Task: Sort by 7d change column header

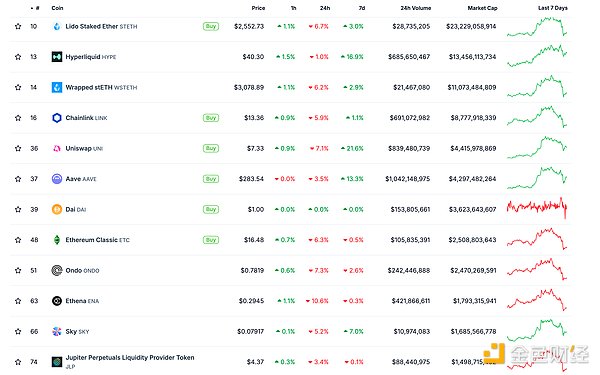Action: [362, 8]
